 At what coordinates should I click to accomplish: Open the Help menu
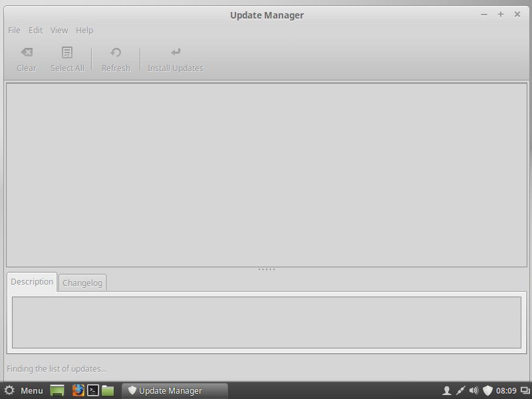pyautogui.click(x=84, y=31)
